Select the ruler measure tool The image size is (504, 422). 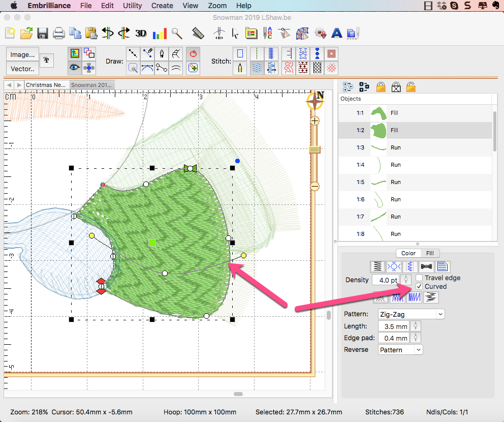click(198, 34)
